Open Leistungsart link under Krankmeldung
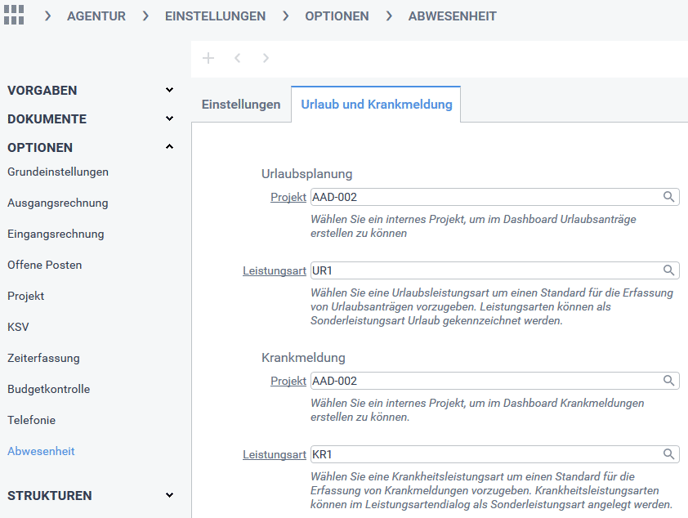Screen dimensions: 688x518 274,455
